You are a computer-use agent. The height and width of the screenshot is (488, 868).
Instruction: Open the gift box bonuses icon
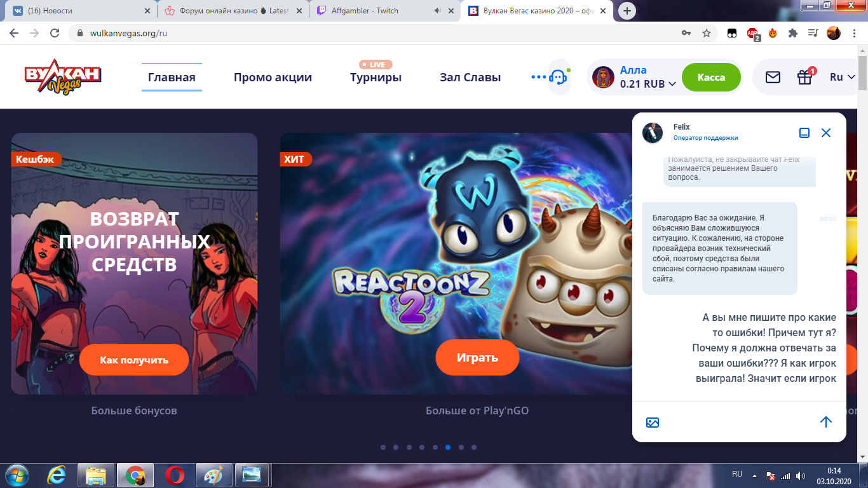click(805, 77)
